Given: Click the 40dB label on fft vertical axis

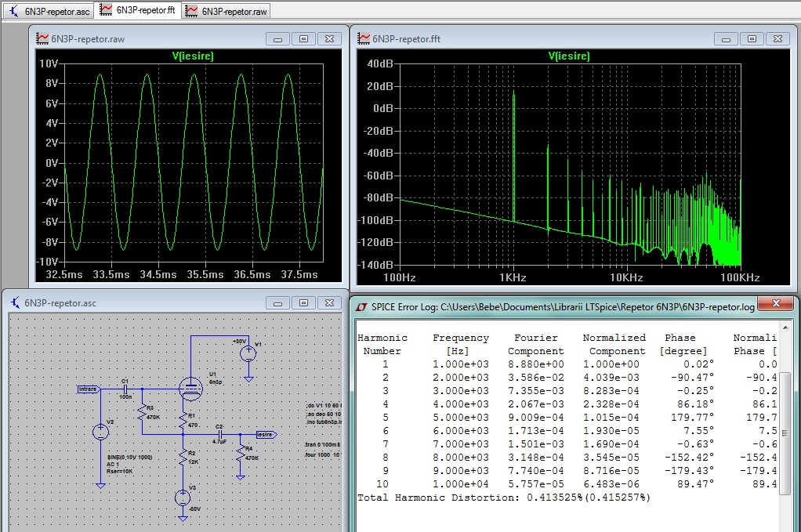Looking at the screenshot, I should 380,63.
